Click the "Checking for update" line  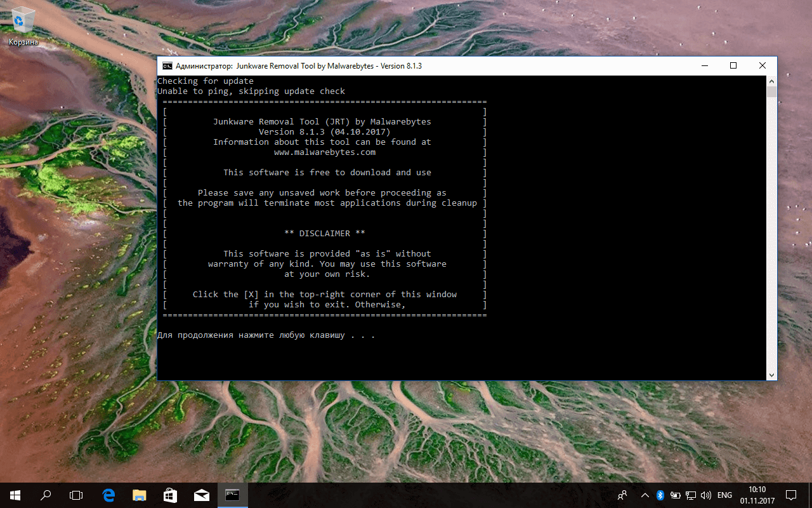pyautogui.click(x=206, y=81)
